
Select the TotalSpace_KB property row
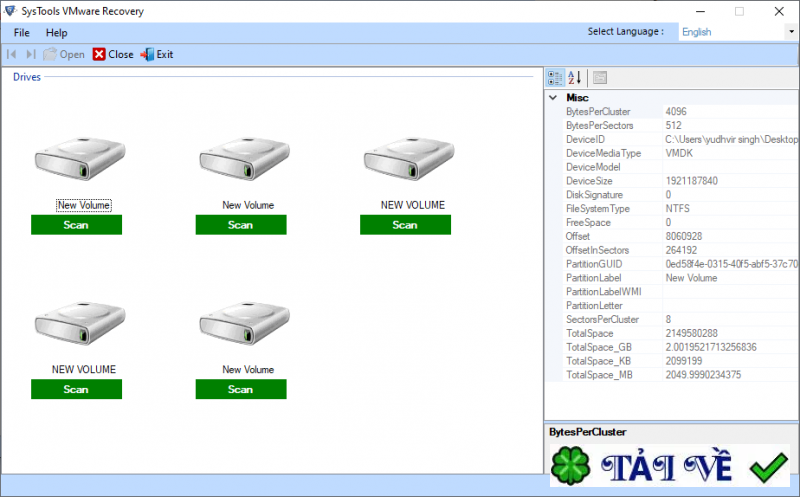[679, 361]
